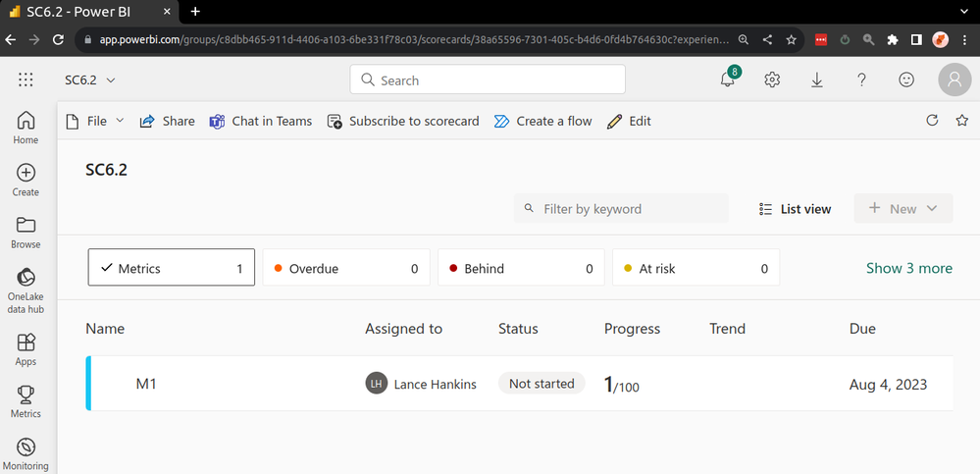The height and width of the screenshot is (474, 980).
Task: Select the SC6.2 - Power BI browser tab
Action: [x=87, y=12]
